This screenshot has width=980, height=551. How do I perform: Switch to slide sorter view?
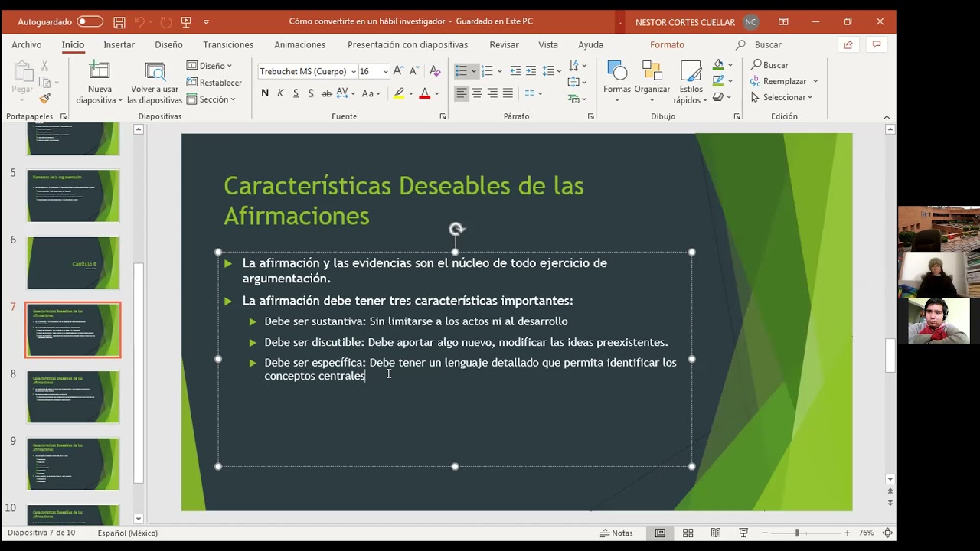click(688, 533)
